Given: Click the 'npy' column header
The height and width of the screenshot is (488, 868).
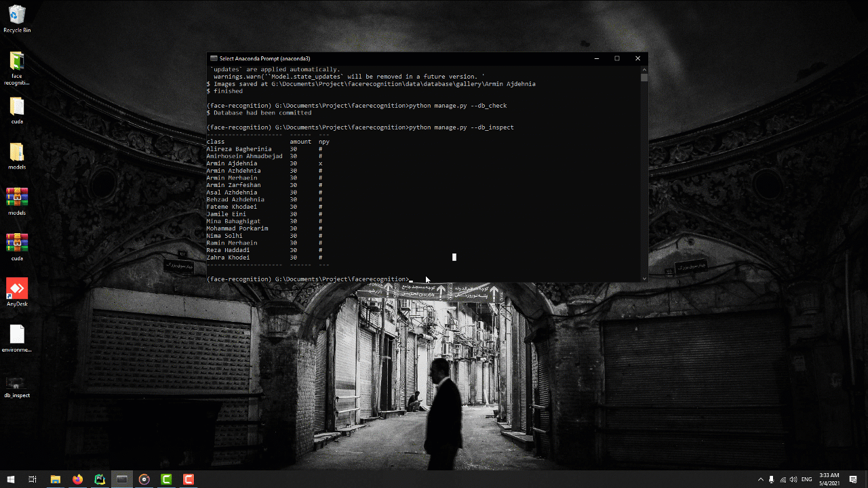Looking at the screenshot, I should click(x=324, y=142).
